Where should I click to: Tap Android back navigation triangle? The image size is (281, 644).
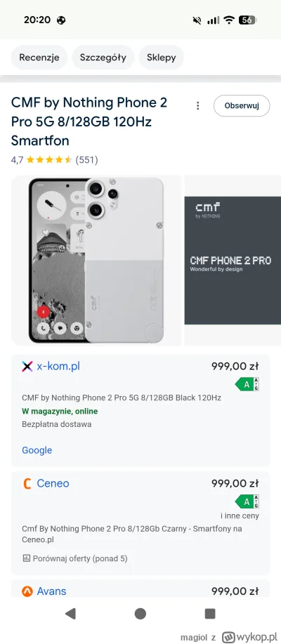coord(70,614)
